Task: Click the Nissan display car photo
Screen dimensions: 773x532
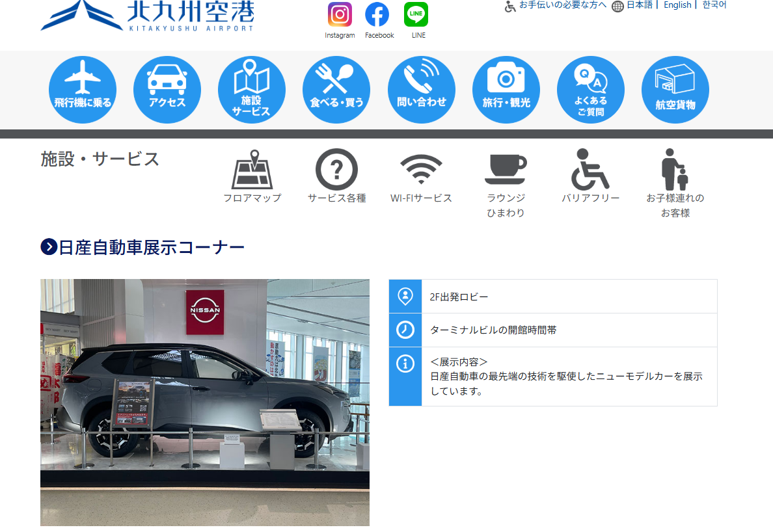Action: coord(205,402)
